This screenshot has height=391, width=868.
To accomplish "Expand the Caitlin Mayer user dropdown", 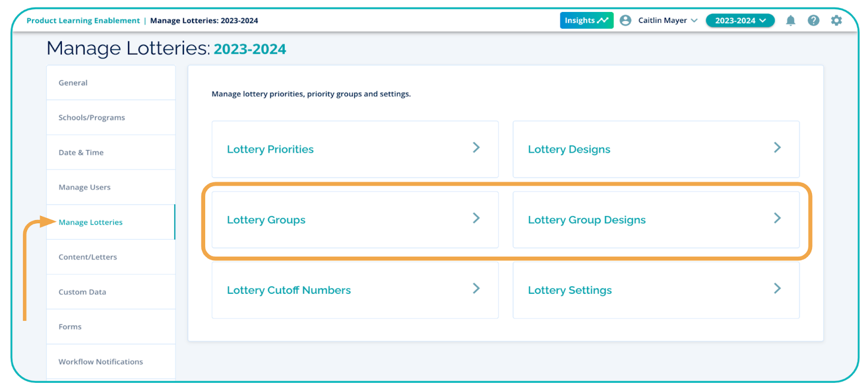I will (x=668, y=21).
